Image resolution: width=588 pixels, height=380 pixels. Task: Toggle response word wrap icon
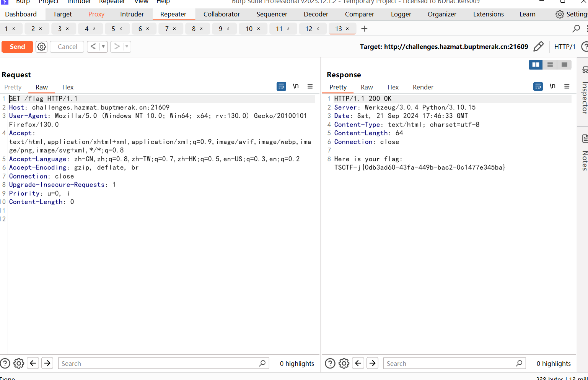click(x=538, y=86)
